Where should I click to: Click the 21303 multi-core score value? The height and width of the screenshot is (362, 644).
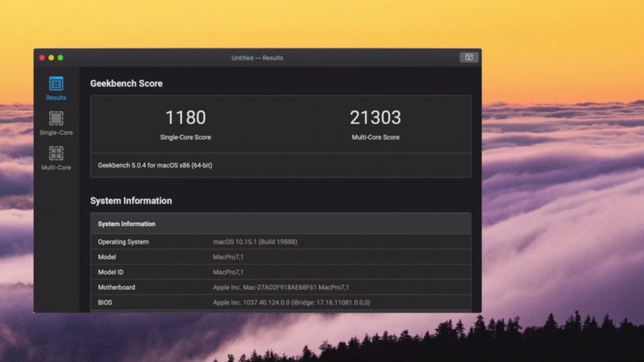375,118
